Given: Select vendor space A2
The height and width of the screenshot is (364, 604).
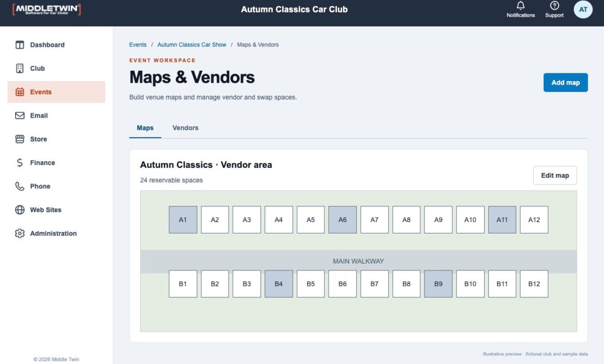Looking at the screenshot, I should click(215, 220).
